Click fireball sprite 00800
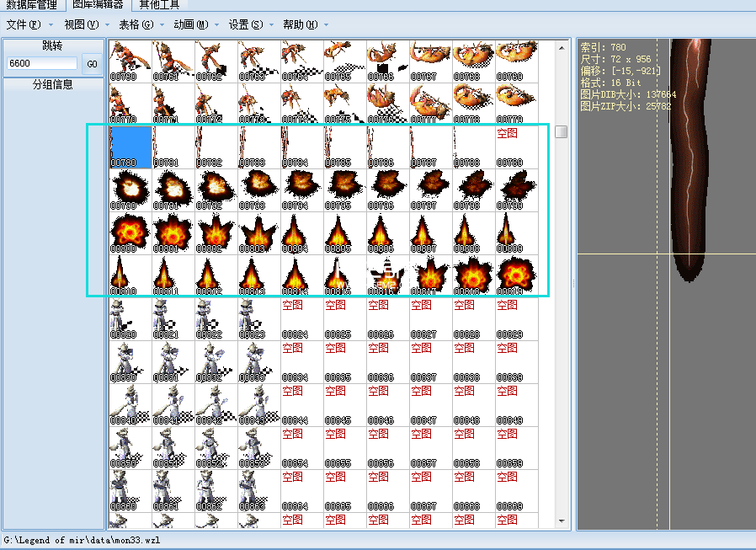This screenshot has height=550, width=756. click(x=130, y=233)
